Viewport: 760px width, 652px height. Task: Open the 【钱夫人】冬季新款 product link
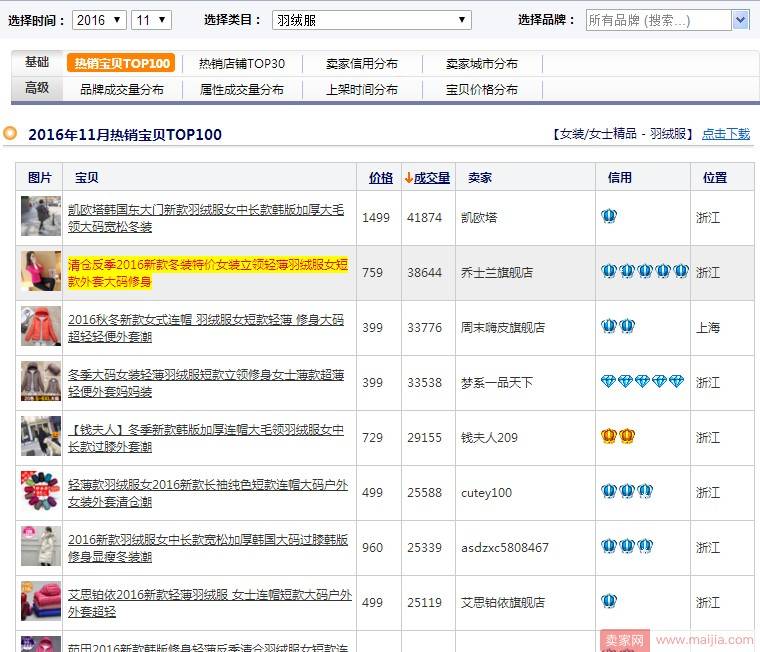[206, 438]
